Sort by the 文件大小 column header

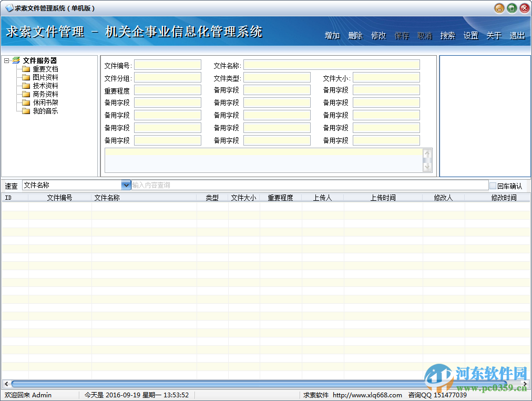243,197
